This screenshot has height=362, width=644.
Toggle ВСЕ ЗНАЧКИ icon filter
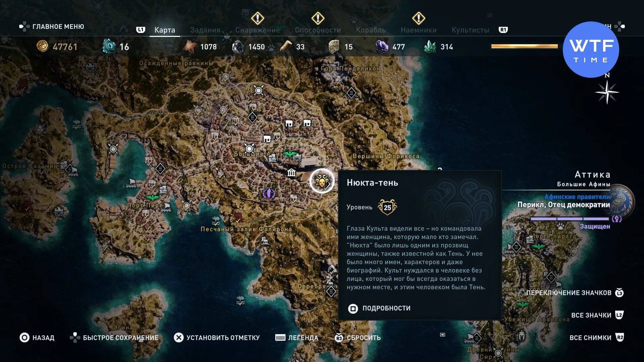click(x=597, y=315)
